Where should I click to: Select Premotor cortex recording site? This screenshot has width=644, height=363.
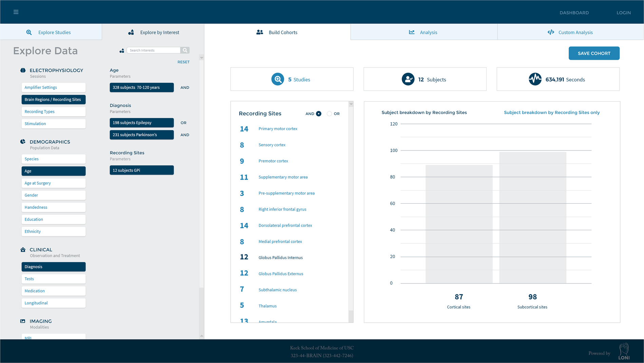pos(273,161)
